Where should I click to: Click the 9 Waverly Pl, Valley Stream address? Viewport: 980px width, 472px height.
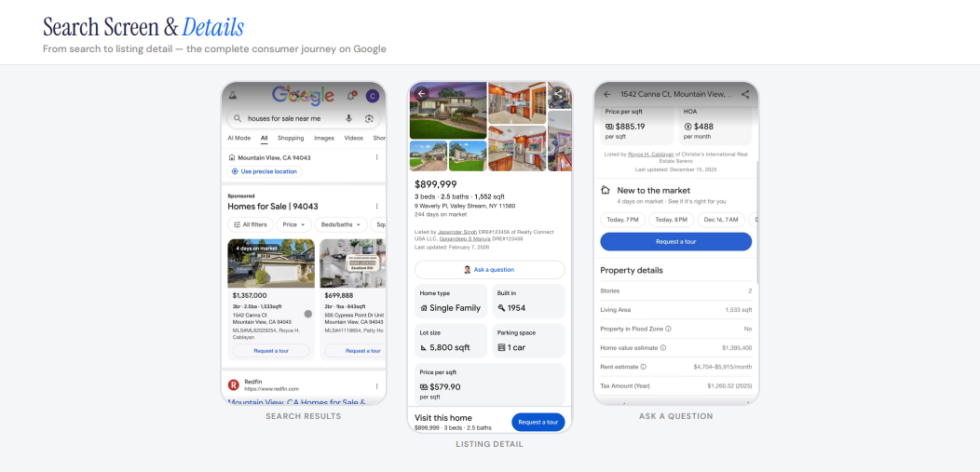[x=464, y=206]
